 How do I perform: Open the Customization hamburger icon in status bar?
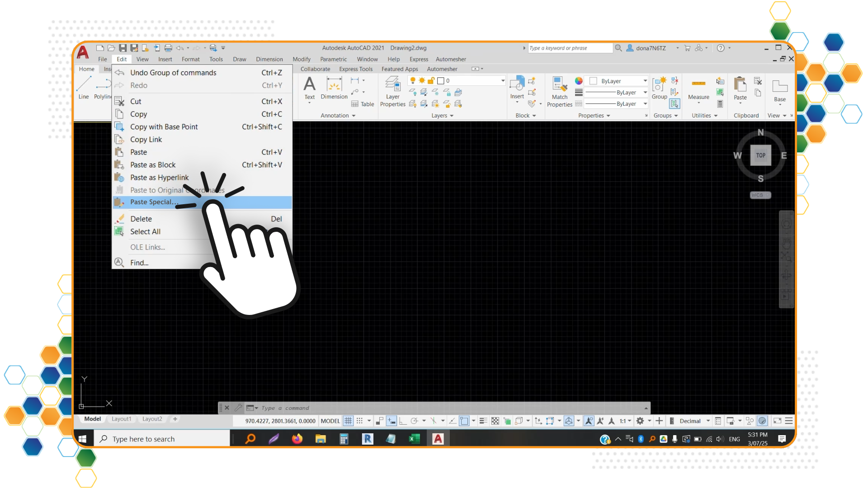point(789,421)
